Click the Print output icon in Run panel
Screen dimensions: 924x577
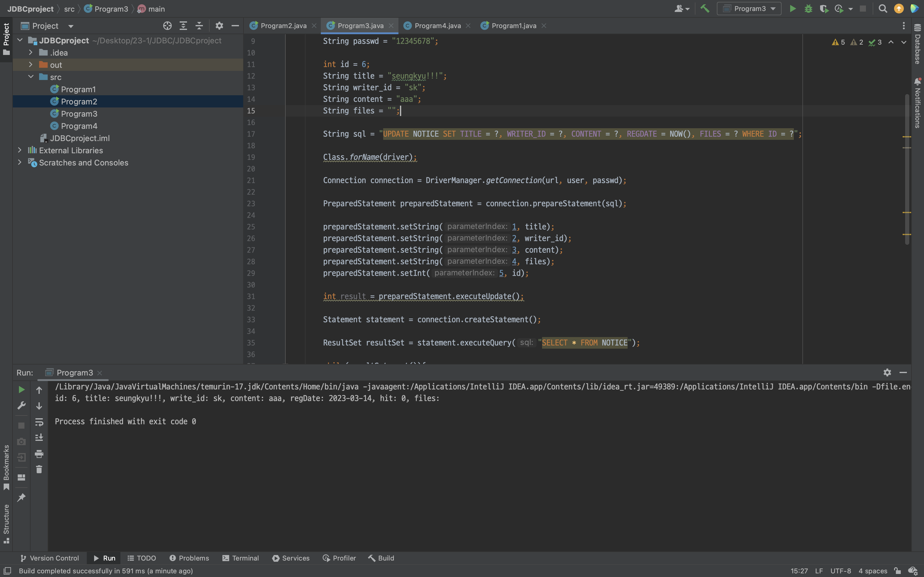[x=39, y=454]
